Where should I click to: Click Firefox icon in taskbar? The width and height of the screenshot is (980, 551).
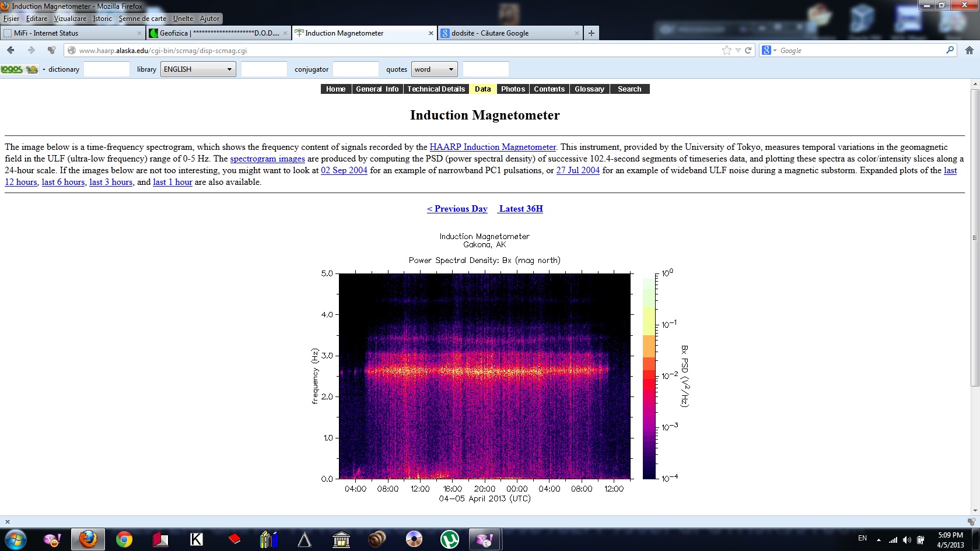click(88, 540)
